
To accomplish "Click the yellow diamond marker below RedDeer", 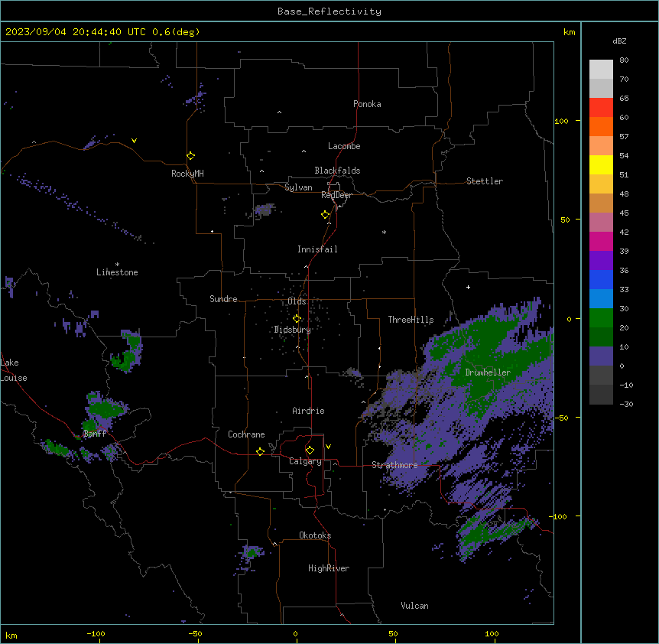I will tap(326, 215).
